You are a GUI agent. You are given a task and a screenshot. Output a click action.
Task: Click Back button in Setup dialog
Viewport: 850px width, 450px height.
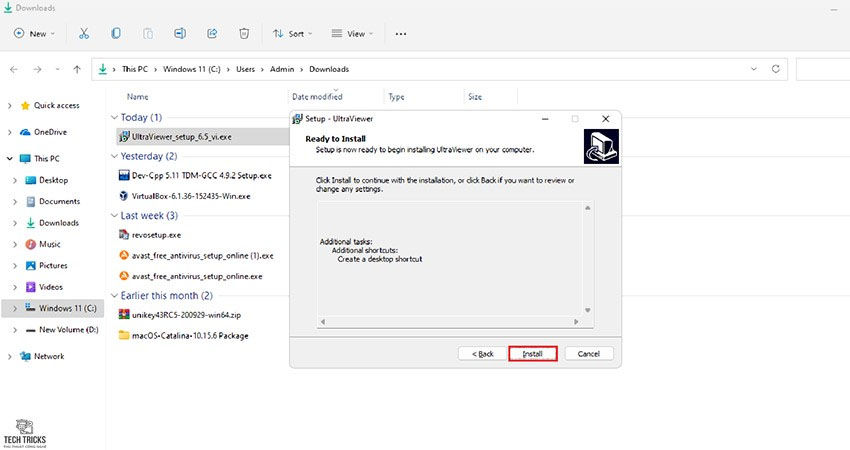pos(482,354)
